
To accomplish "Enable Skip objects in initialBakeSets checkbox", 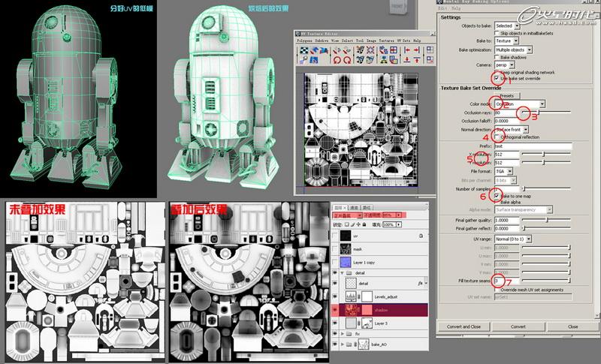I will coord(497,33).
